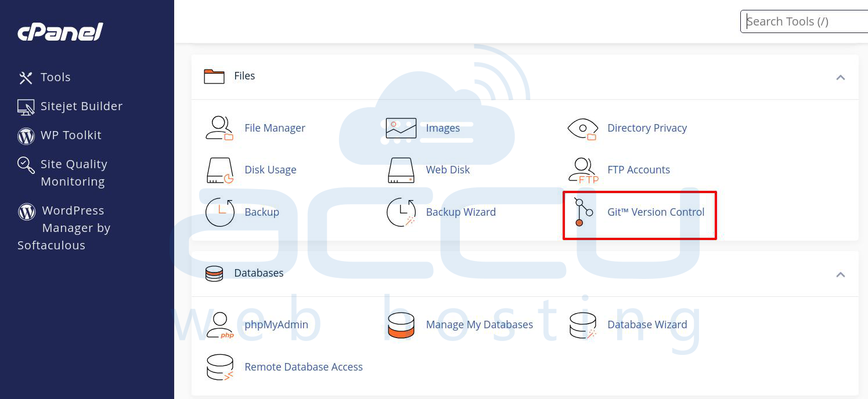The width and height of the screenshot is (868, 399).
Task: Collapse the Files section chevron
Action: [x=840, y=78]
